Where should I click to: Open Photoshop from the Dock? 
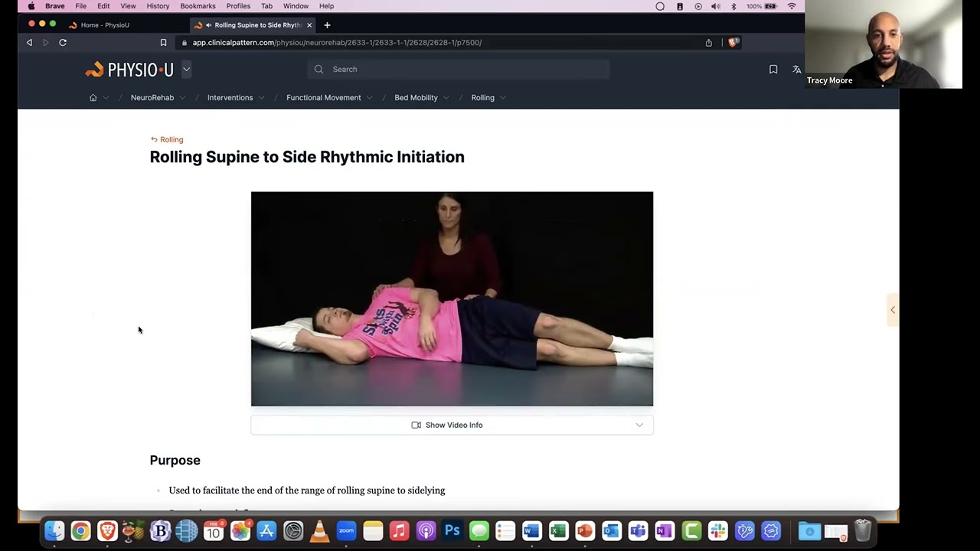[x=452, y=530]
